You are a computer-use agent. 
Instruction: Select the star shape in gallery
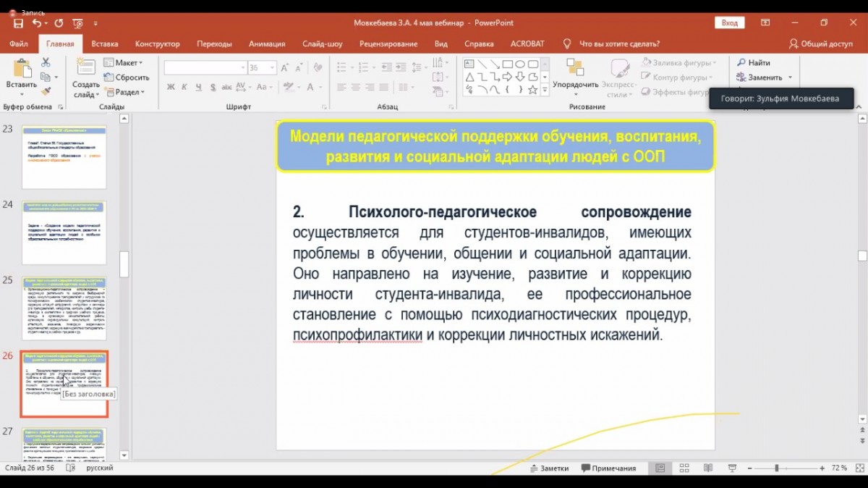click(x=533, y=90)
